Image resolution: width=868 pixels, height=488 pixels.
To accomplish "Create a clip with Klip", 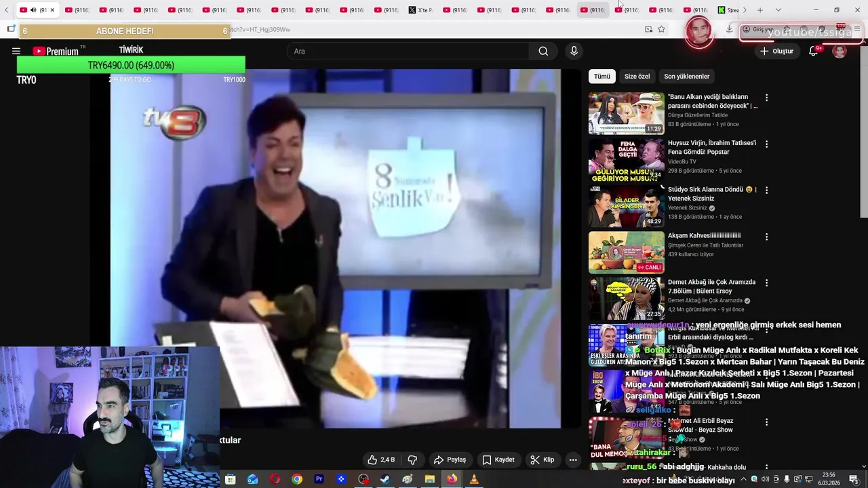I will [542, 460].
